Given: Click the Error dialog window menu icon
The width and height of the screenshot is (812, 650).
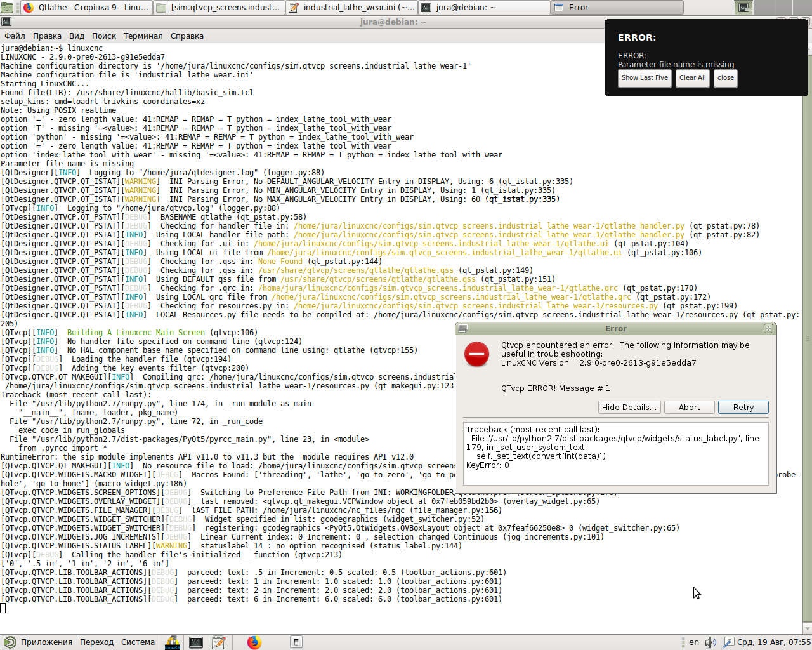Looking at the screenshot, I should click(463, 329).
